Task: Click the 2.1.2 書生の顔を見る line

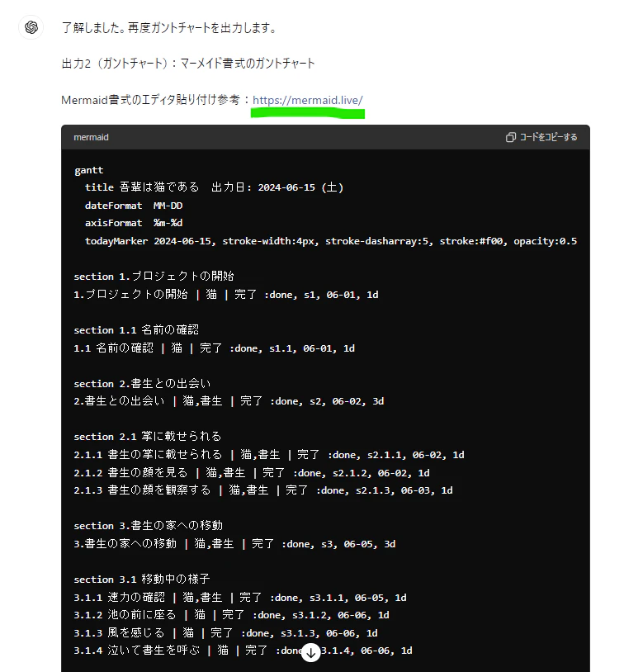Action: [252, 473]
